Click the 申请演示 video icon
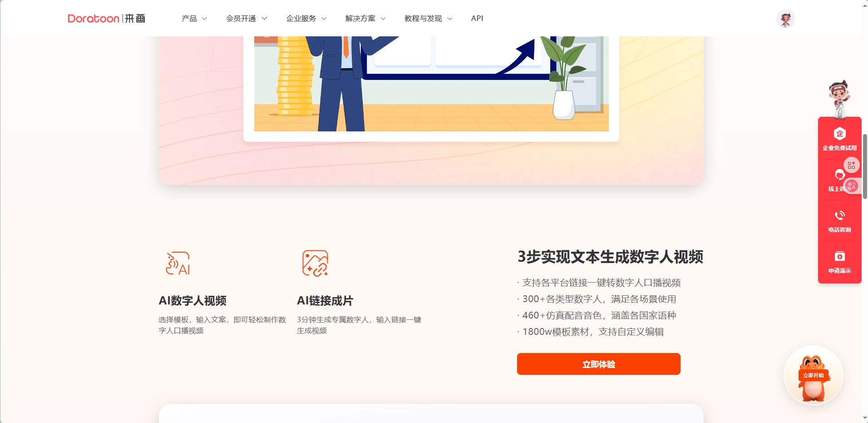Image resolution: width=868 pixels, height=423 pixels. click(x=839, y=256)
